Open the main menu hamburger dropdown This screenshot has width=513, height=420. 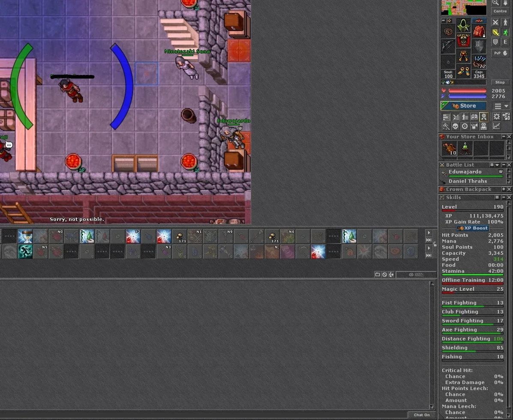point(501,106)
